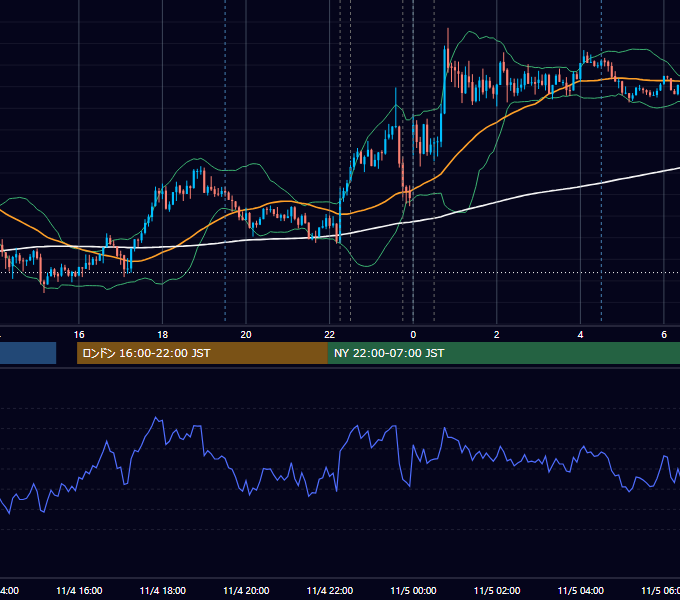
Task: Click the 16 hour label on upper axis
Action: point(79,335)
